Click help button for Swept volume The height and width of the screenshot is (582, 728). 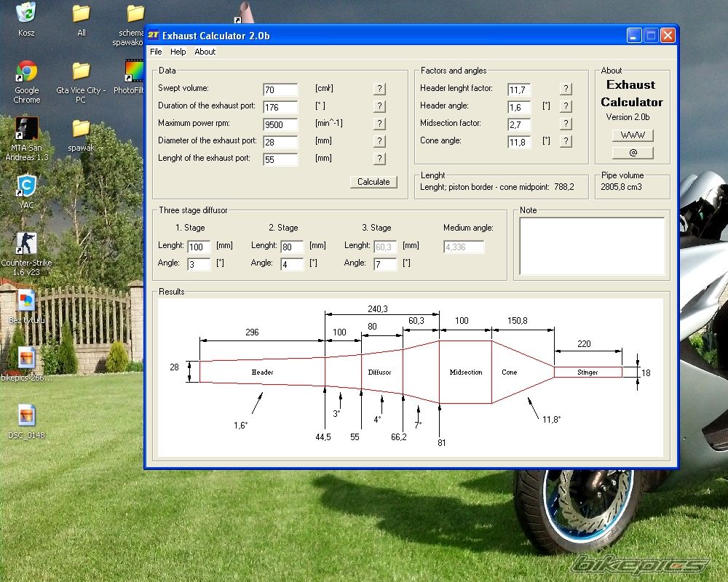click(379, 89)
